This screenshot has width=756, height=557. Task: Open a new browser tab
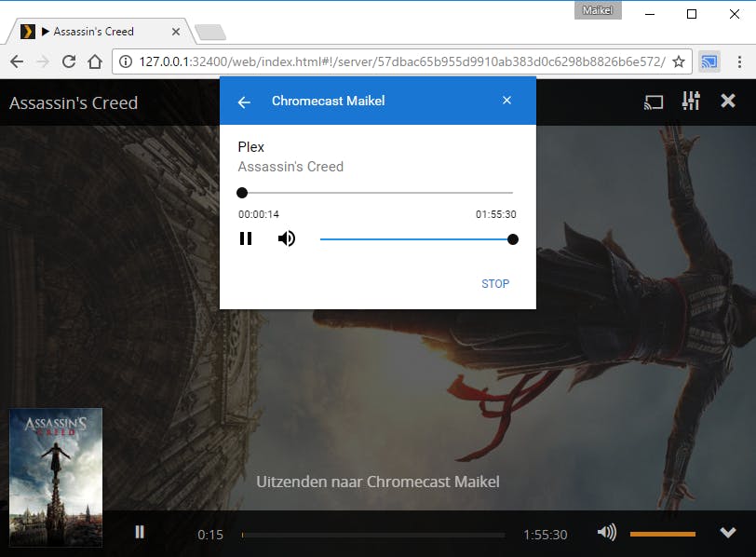click(210, 33)
